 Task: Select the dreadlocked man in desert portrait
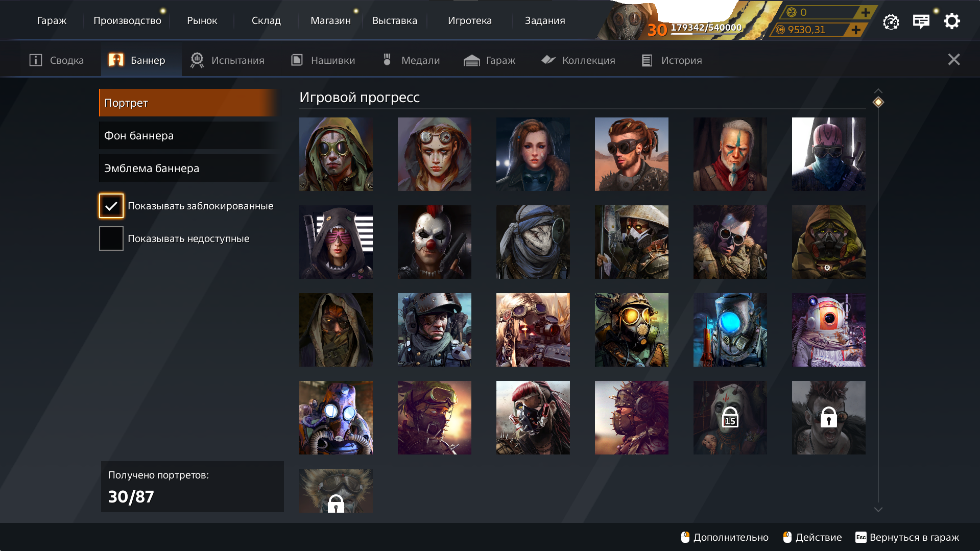click(632, 154)
